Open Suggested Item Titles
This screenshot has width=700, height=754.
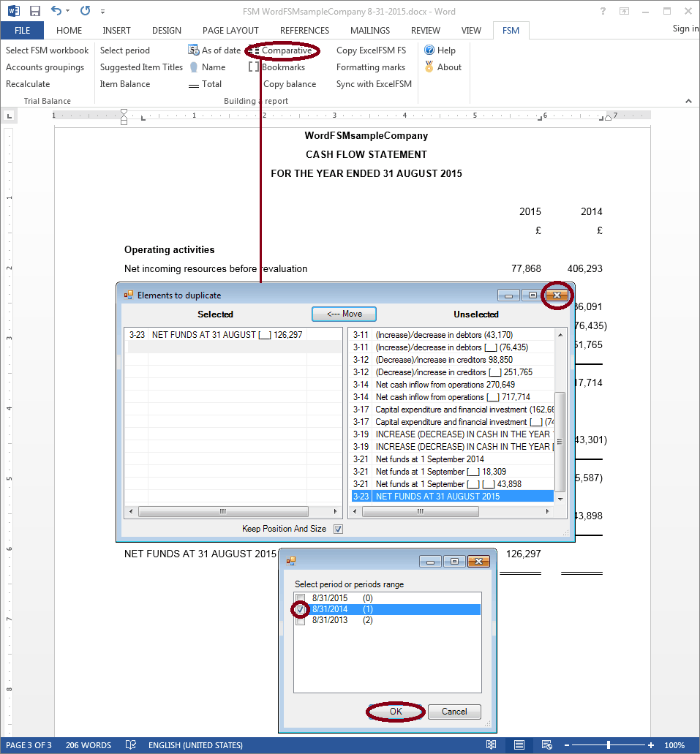click(141, 67)
